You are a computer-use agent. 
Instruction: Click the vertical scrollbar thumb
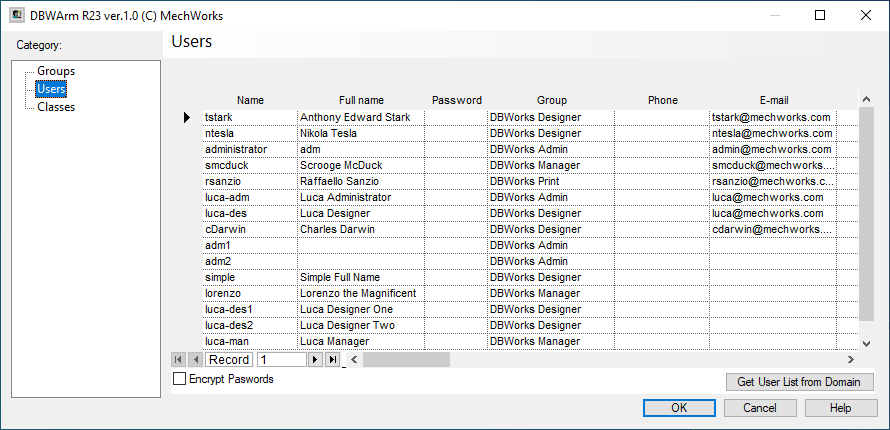[x=866, y=214]
